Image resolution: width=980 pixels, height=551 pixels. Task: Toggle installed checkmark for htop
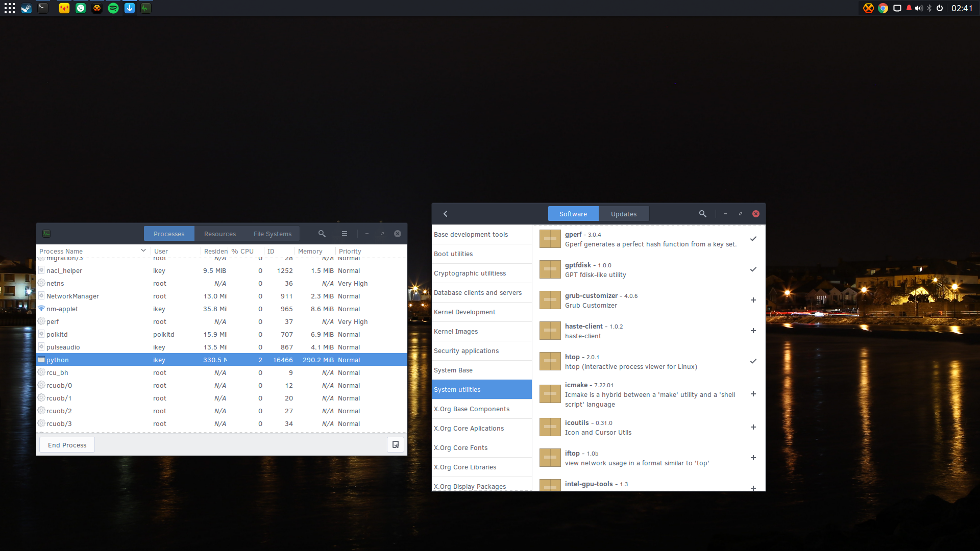click(753, 361)
